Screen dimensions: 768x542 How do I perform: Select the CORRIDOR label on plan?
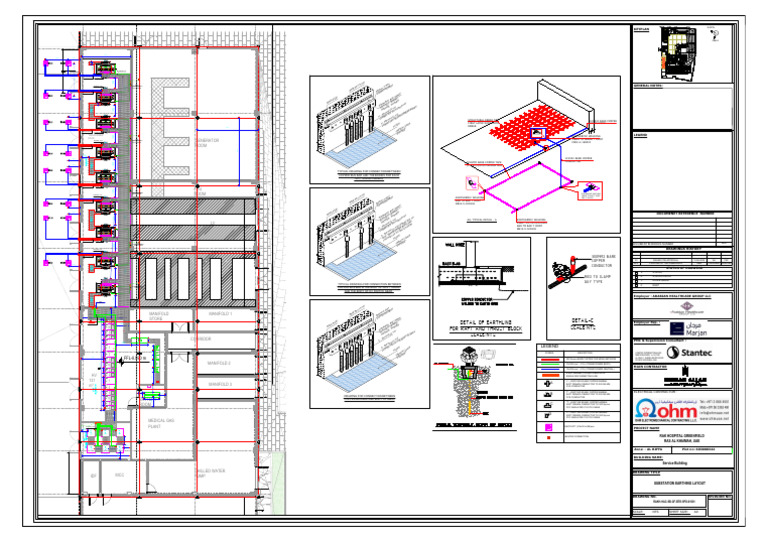[200, 339]
